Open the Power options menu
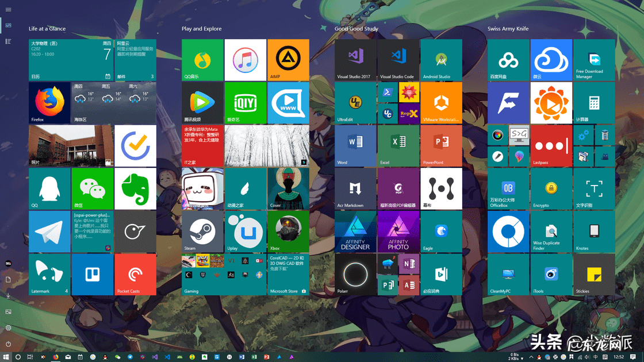644x362 pixels. tap(8, 344)
